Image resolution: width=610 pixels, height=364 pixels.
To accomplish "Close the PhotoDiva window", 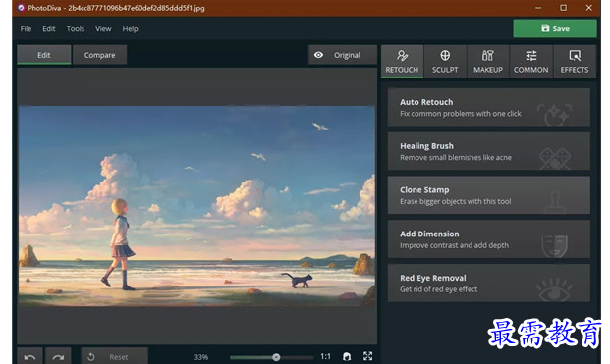I will point(589,8).
